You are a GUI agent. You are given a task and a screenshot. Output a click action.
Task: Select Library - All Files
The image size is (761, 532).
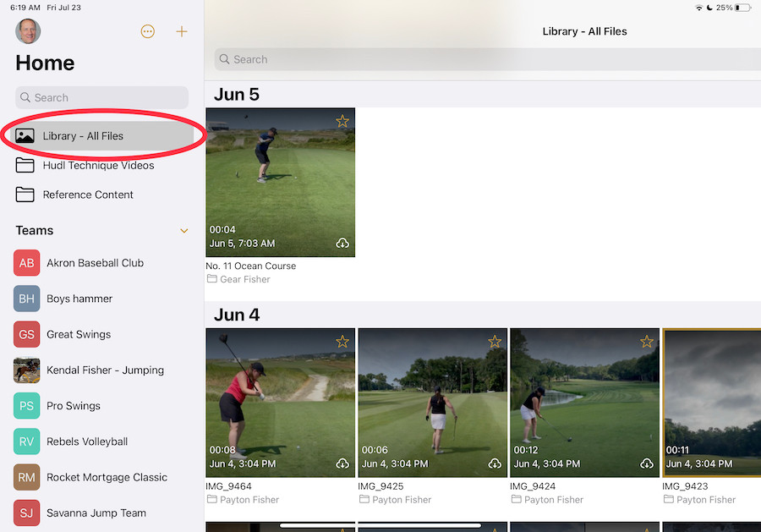coord(102,136)
